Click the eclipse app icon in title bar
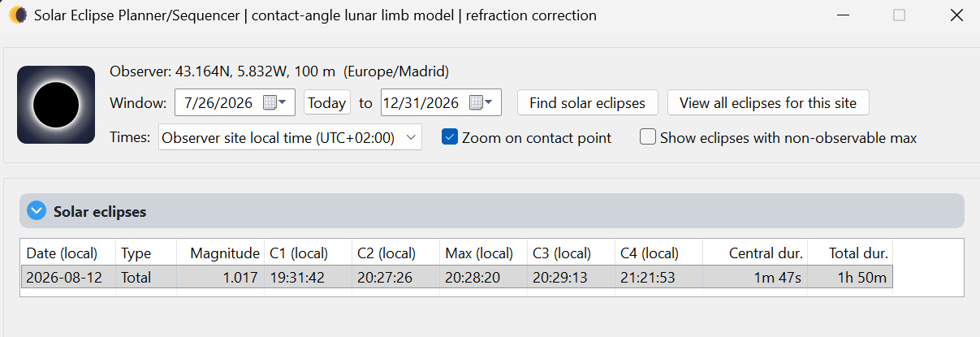Viewport: 980px width, 337px height. coord(18,15)
